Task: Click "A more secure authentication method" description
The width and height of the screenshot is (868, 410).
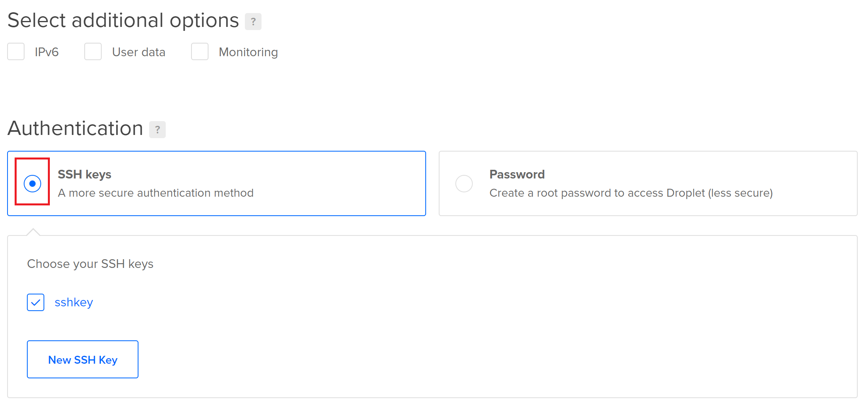Action: click(x=155, y=193)
